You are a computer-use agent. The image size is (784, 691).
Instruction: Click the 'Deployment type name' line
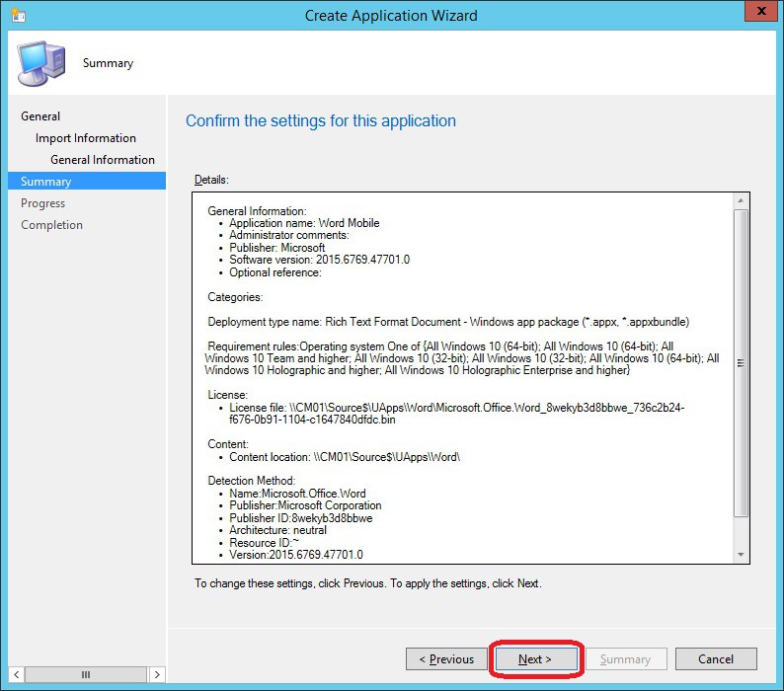point(448,322)
